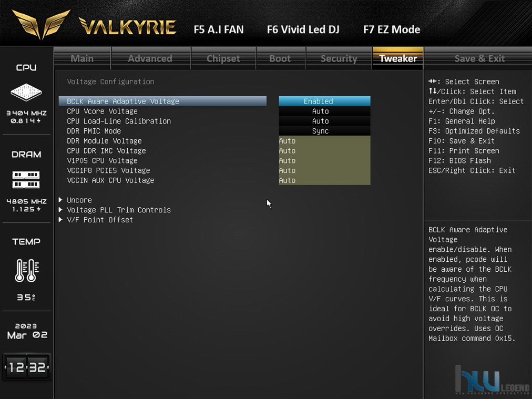Viewport: 532px width, 399px height.
Task: Click the CPU chip icon in sidebar
Action: pos(26,93)
